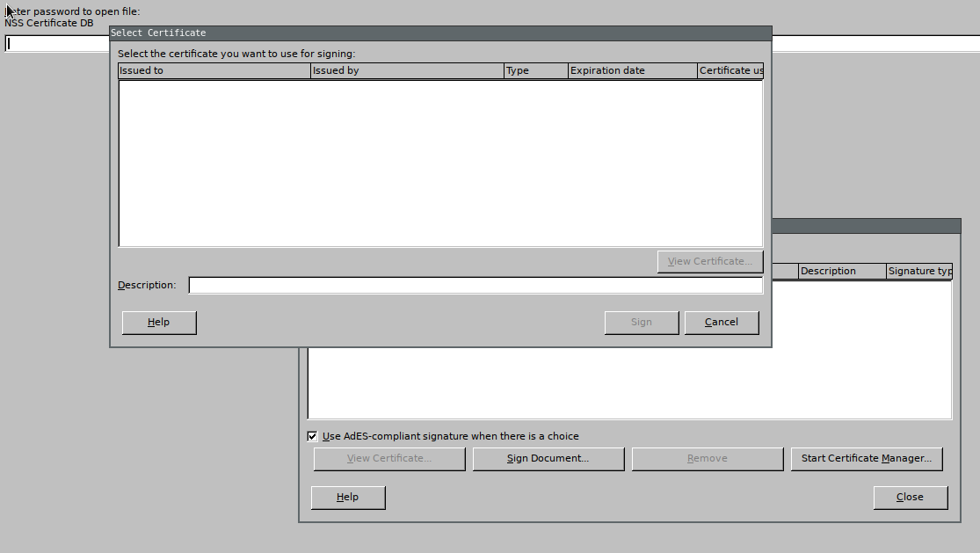Focus the Description text field
The image size is (980, 553).
(x=475, y=285)
